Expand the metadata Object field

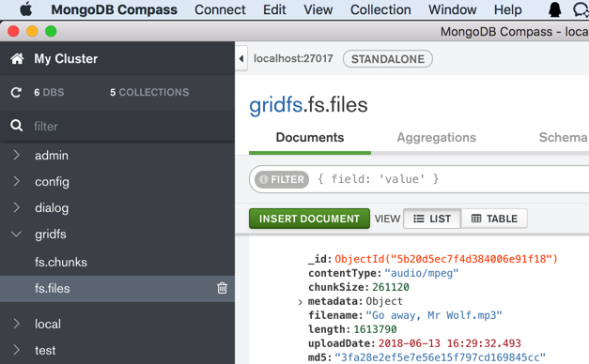pyautogui.click(x=300, y=302)
